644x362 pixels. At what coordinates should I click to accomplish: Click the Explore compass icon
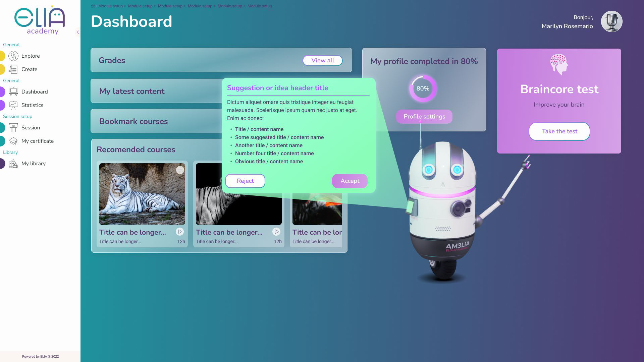(x=13, y=56)
